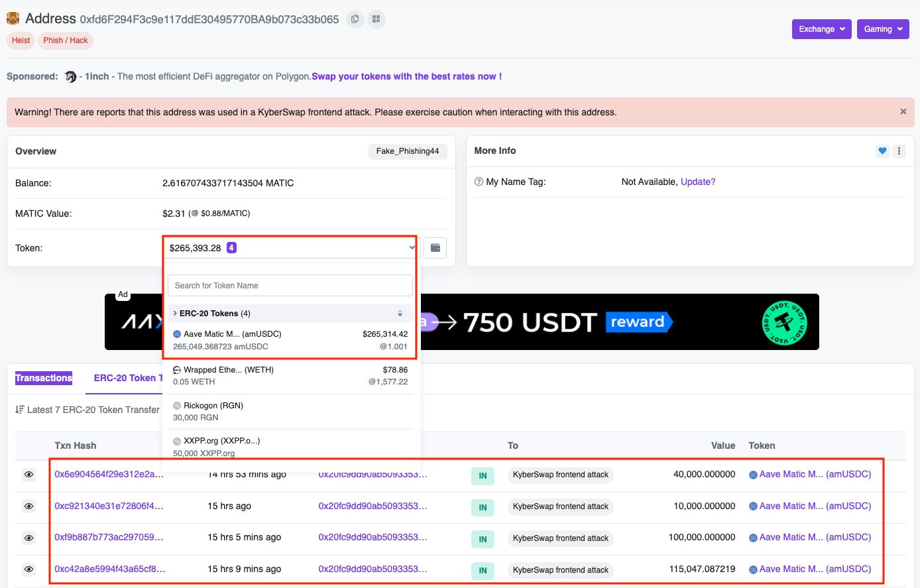
Task: Click KyberSwap frontend attack label, 15 hrs 9 mins row
Action: coord(561,570)
